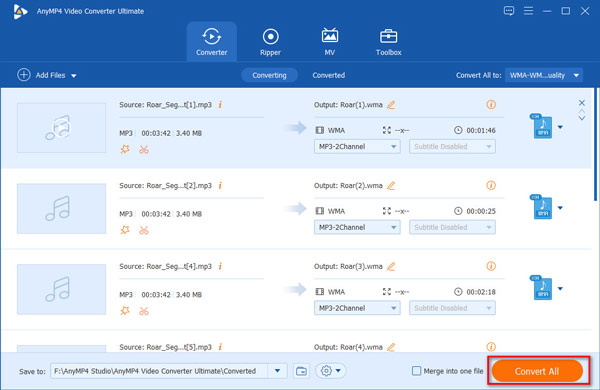
Task: Enable Merge into one file checkbox
Action: tap(416, 370)
